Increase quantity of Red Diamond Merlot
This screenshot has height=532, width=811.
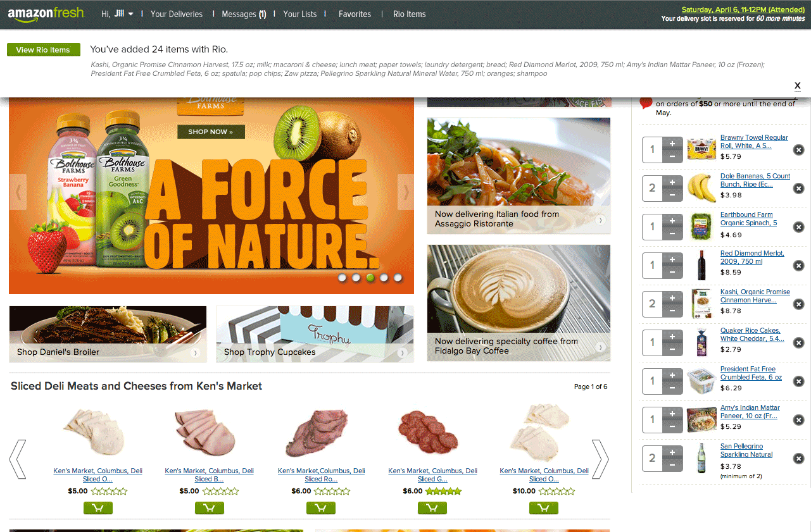click(x=672, y=259)
